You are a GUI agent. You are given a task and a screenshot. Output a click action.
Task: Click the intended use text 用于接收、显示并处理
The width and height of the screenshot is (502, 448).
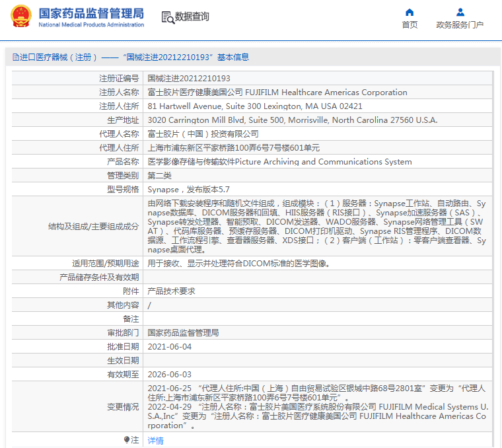pos(239,264)
